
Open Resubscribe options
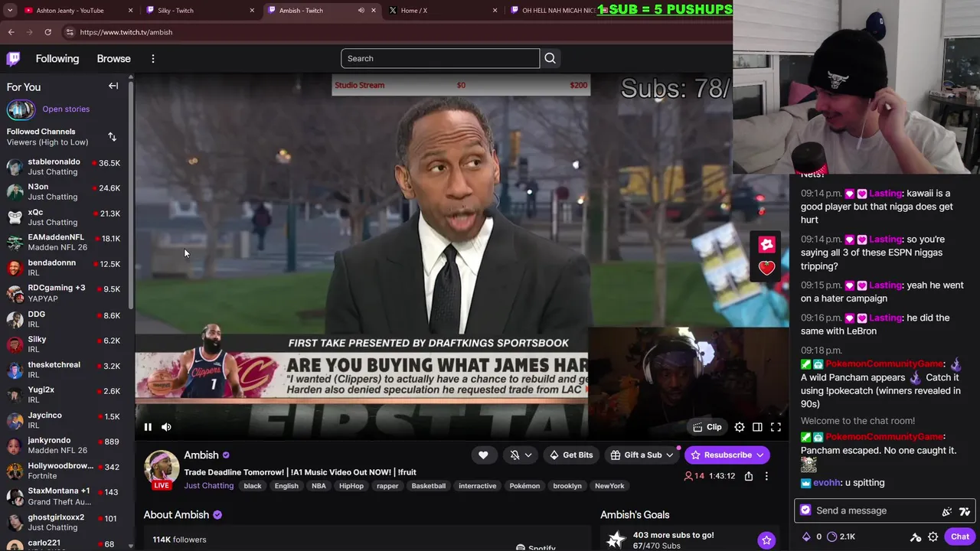point(727,455)
